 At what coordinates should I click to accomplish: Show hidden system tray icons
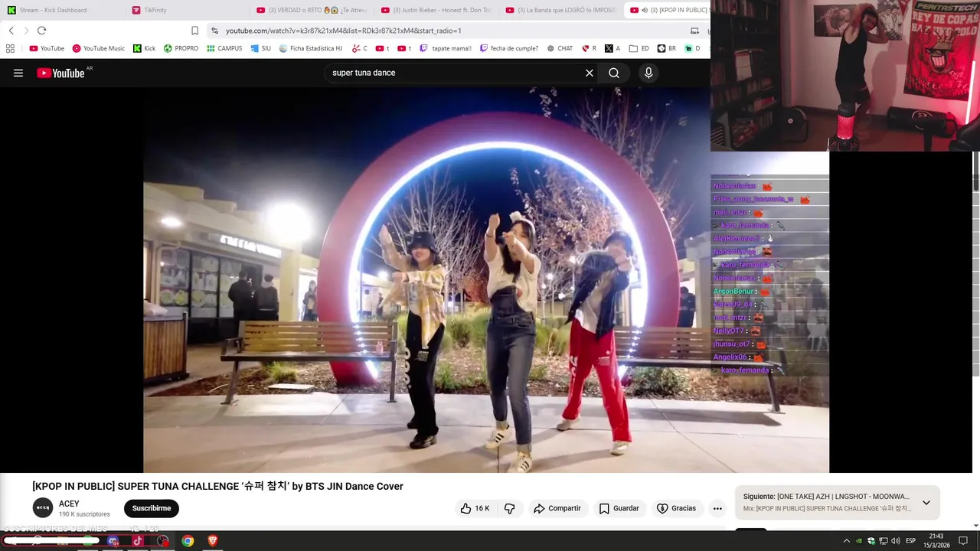tap(846, 541)
